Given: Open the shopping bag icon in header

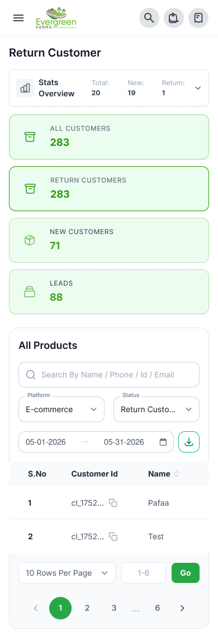Looking at the screenshot, I should coord(174,18).
